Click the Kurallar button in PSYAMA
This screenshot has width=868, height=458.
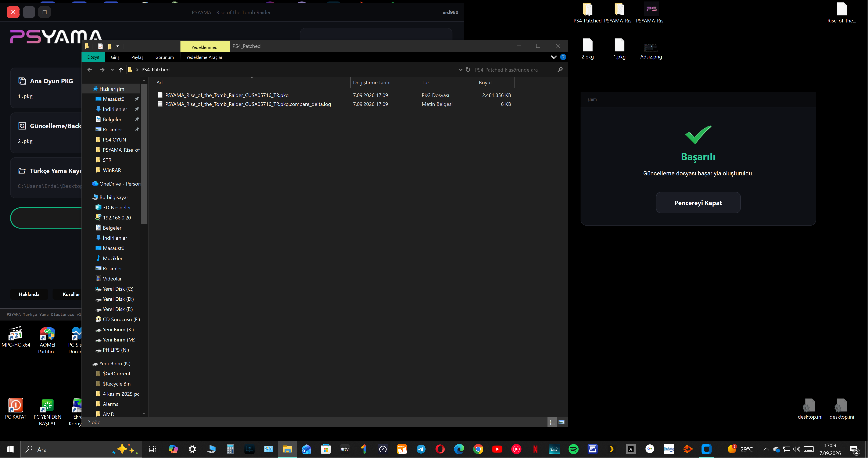tap(71, 294)
